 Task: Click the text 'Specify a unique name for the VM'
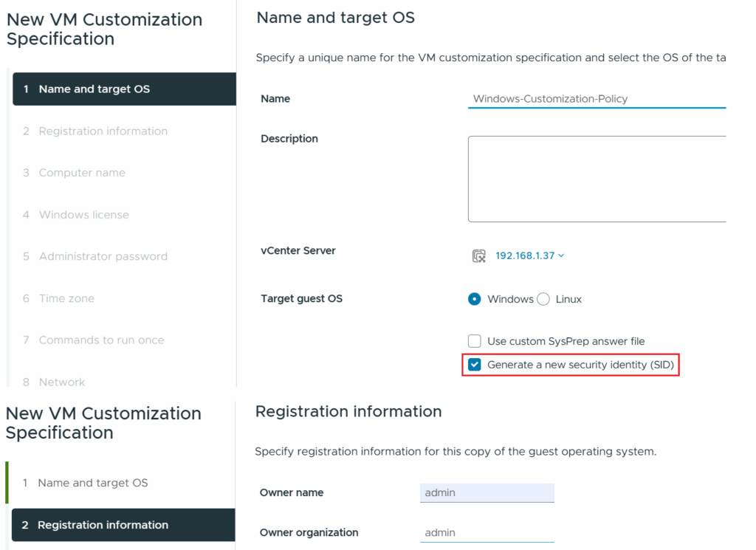346,58
